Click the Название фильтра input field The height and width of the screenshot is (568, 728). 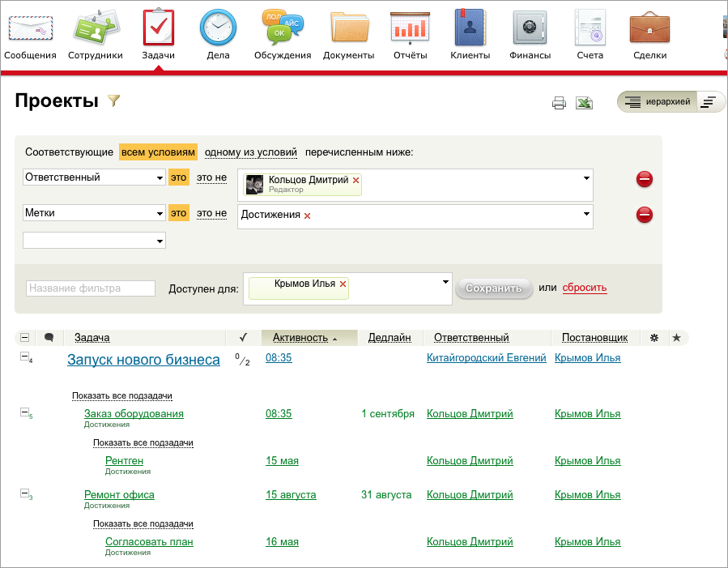[91, 288]
